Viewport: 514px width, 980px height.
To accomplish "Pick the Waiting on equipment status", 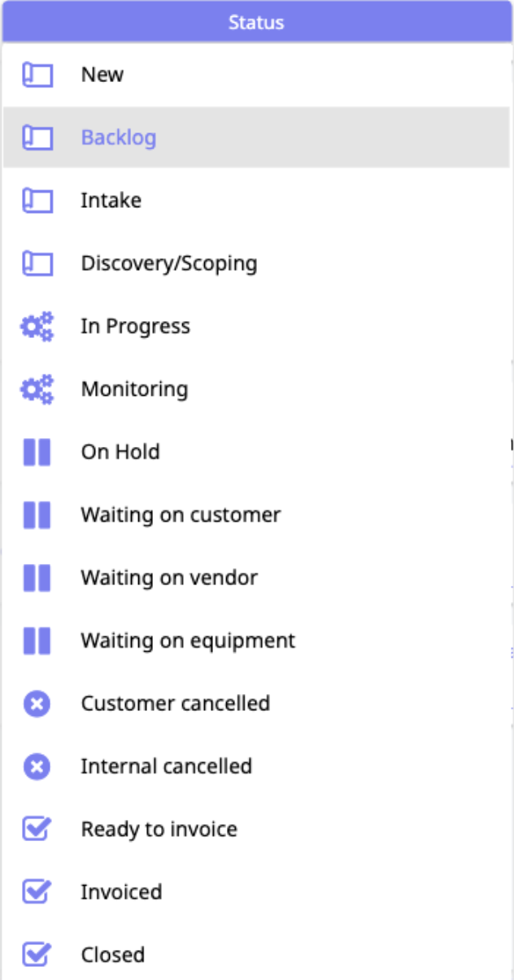I will tap(188, 641).
